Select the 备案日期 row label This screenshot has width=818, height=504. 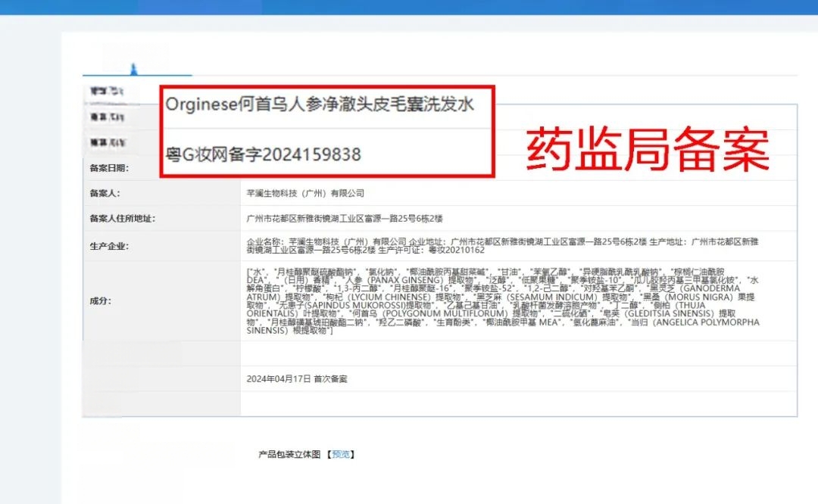click(109, 168)
